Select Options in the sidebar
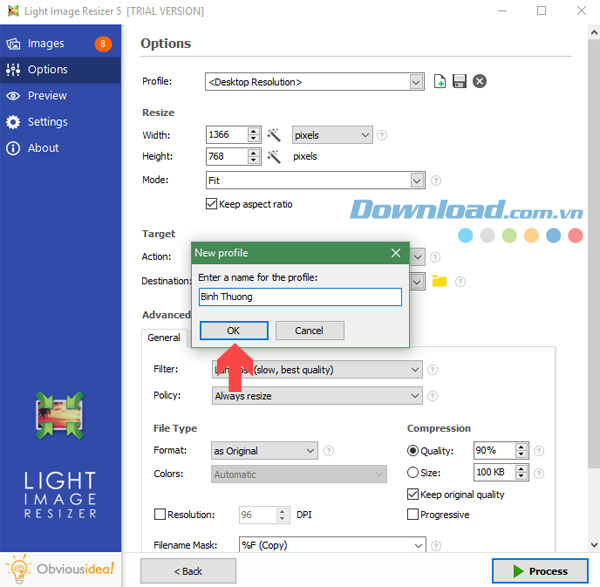 [x=60, y=70]
